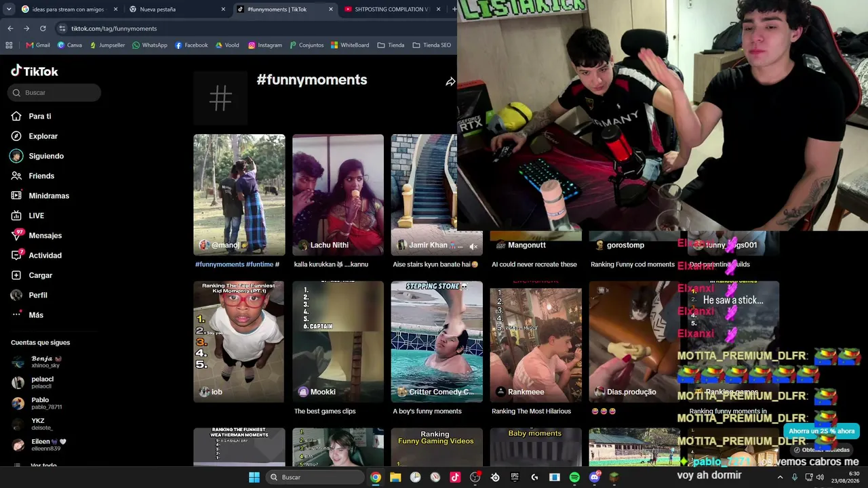Open the tab search dropdown arrow
The height and width of the screenshot is (488, 868).
[x=9, y=9]
